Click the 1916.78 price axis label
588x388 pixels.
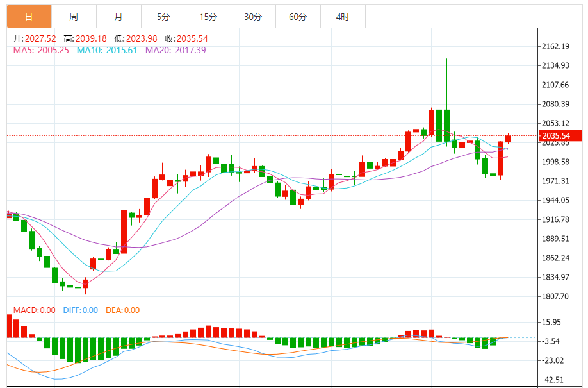click(555, 219)
